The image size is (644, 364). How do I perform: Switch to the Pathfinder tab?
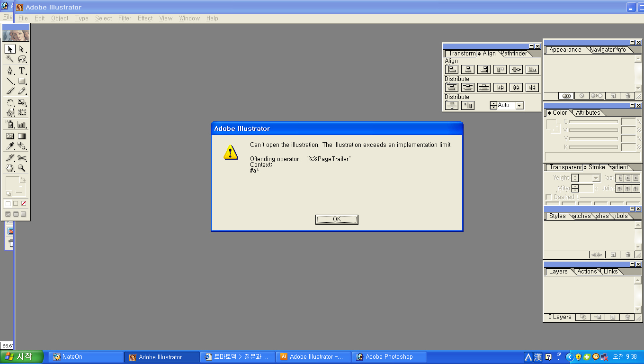(x=514, y=54)
